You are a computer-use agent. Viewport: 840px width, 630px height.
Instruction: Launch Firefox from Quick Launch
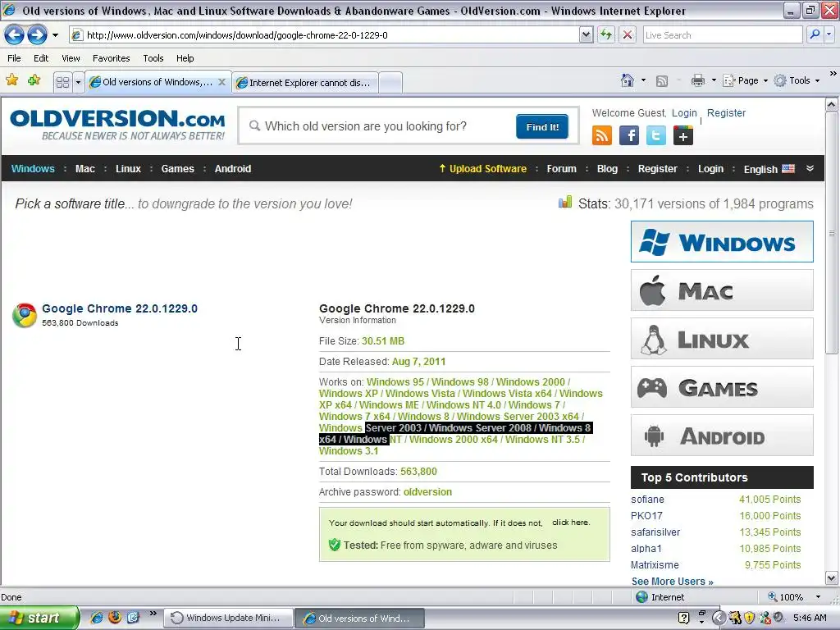[115, 618]
